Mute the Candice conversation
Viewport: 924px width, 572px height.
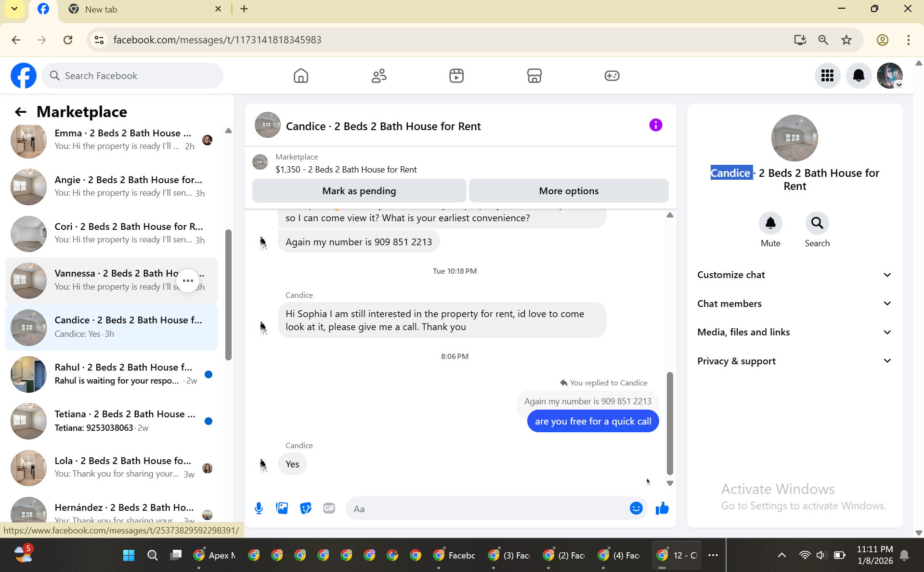click(770, 223)
